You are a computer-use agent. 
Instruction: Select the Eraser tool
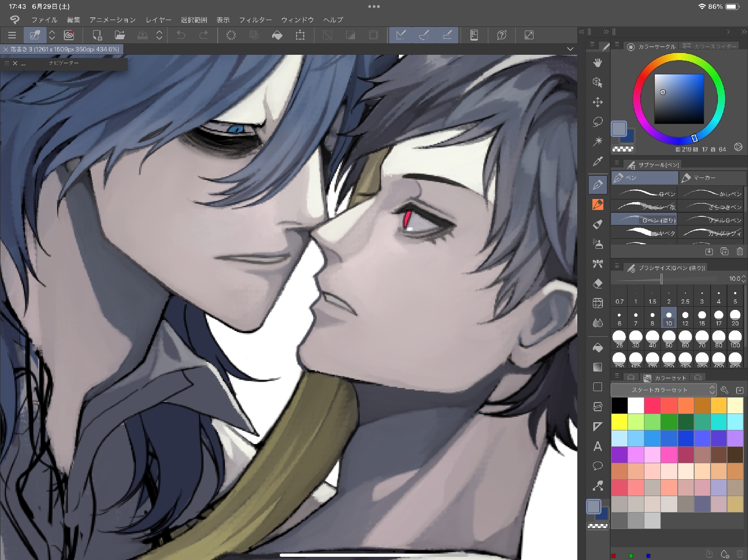pos(597,283)
